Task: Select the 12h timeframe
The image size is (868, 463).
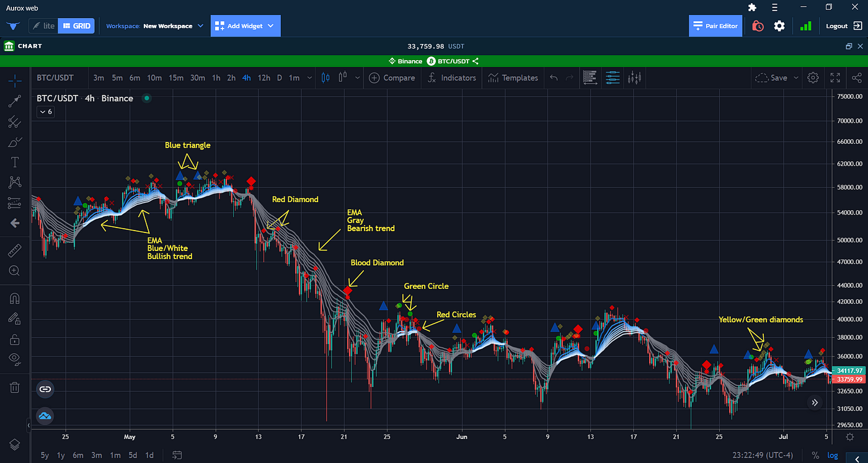Action: (x=264, y=78)
